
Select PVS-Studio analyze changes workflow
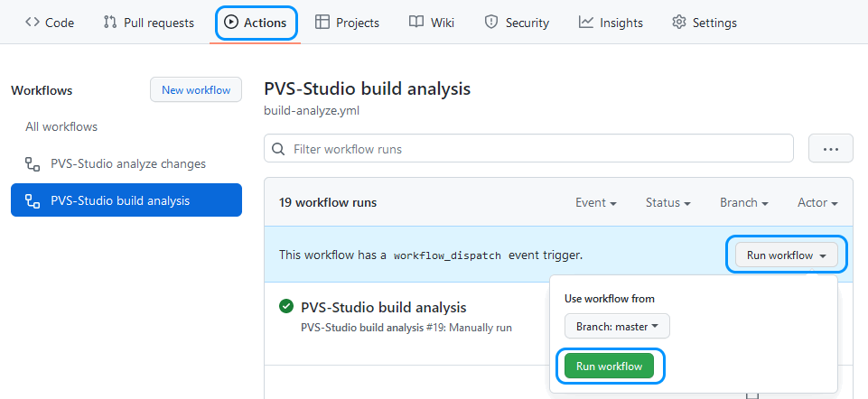(126, 163)
